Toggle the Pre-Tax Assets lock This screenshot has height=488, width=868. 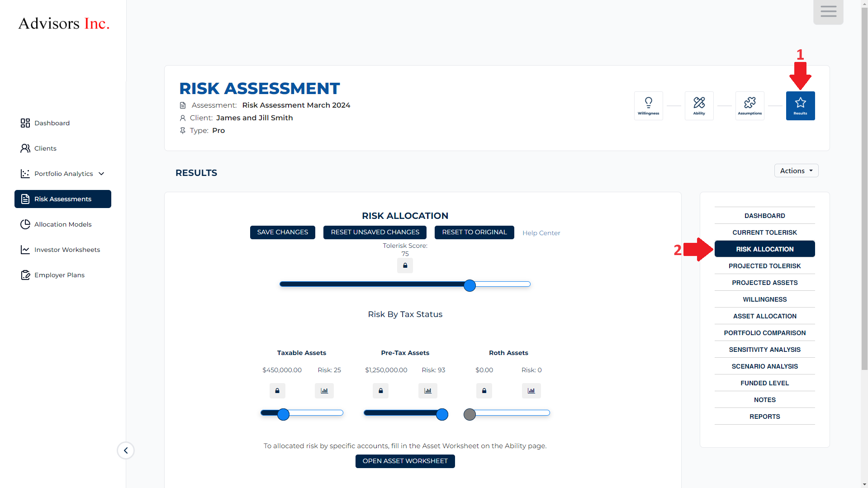[380, 391]
